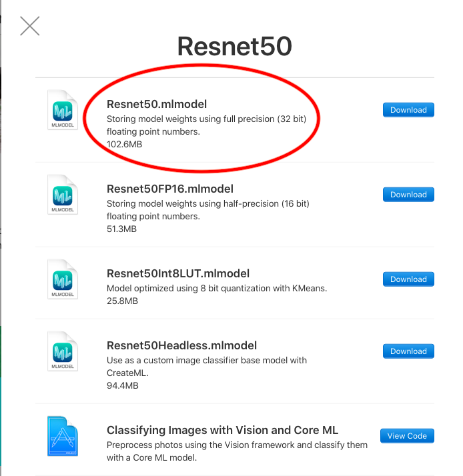Click the Xcode project blueprint icon
Image resolution: width=463 pixels, height=476 pixels.
coord(63,436)
